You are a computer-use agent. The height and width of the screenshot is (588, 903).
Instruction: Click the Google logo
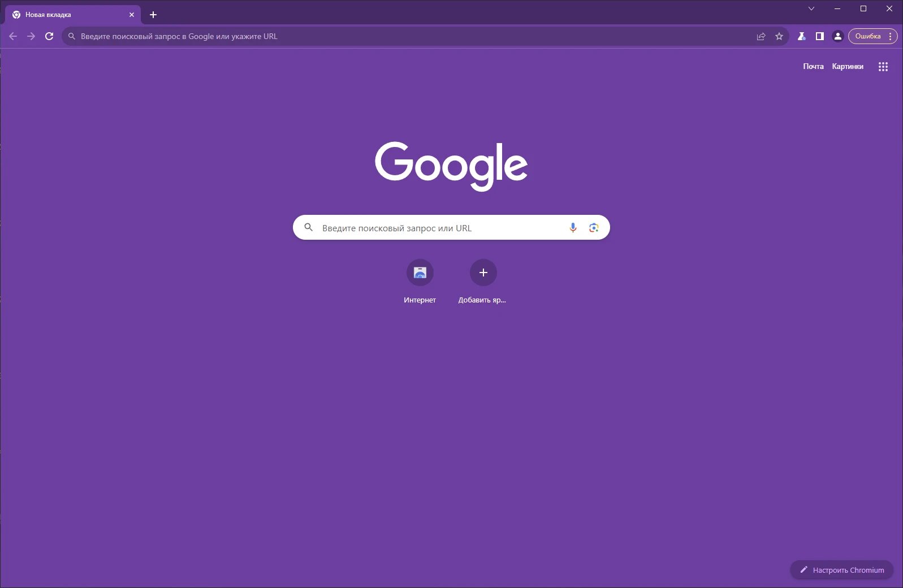(x=451, y=166)
